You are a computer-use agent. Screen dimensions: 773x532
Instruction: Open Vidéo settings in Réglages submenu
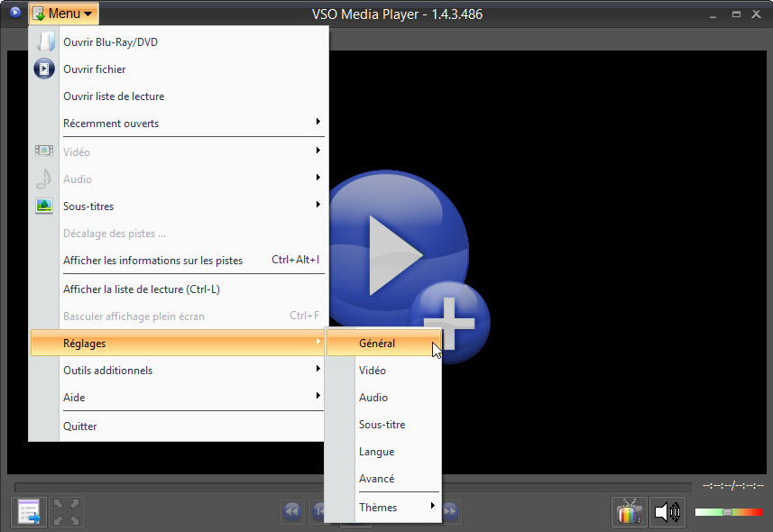coord(383,371)
